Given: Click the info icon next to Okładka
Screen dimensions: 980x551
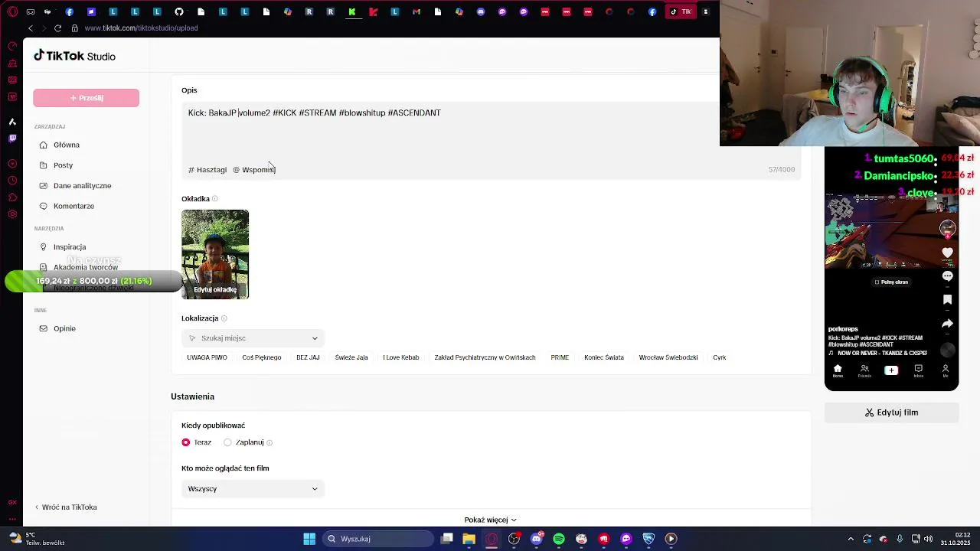Looking at the screenshot, I should (214, 199).
